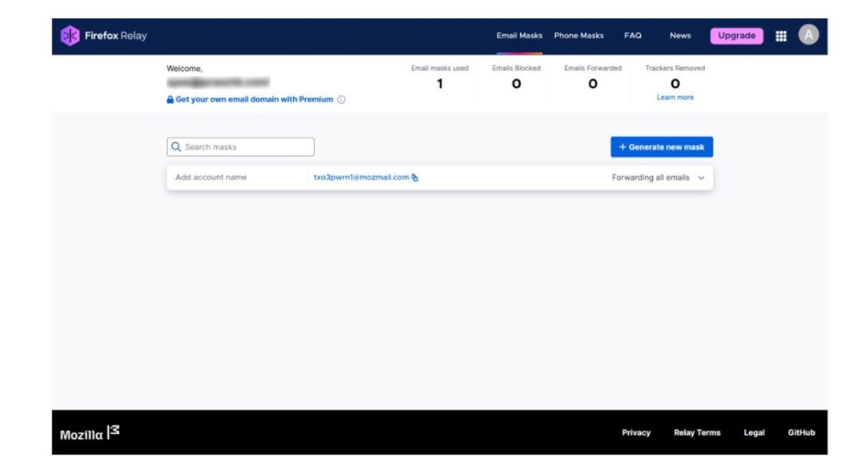Viewport: 868px width, 468px height.
Task: Expand the mask details chevron
Action: point(701,178)
